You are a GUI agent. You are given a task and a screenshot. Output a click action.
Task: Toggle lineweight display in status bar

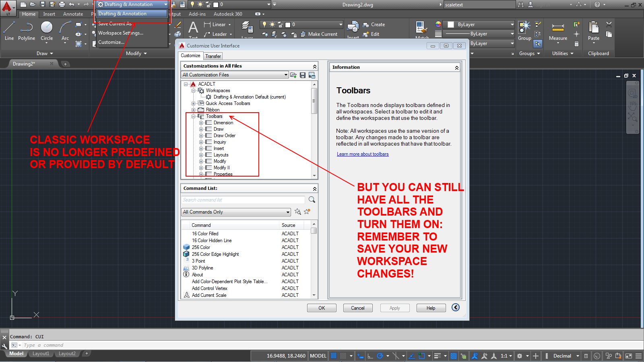click(438, 356)
